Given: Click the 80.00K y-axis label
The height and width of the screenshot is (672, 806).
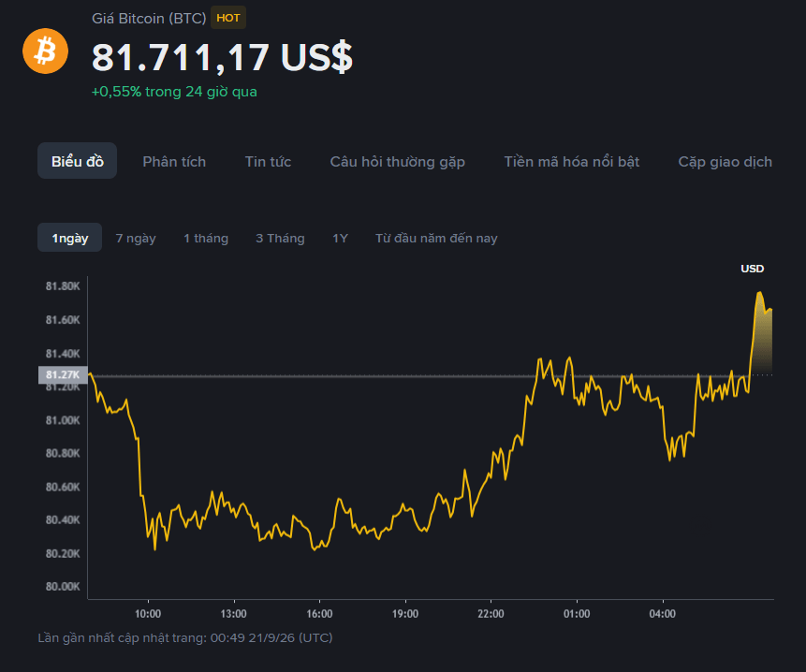Looking at the screenshot, I should (63, 586).
